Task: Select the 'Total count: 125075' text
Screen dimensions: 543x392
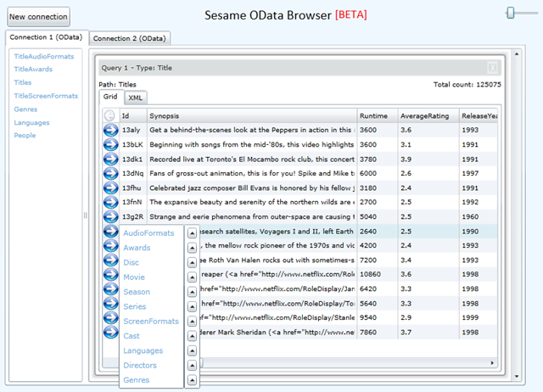Action: pyautogui.click(x=467, y=85)
